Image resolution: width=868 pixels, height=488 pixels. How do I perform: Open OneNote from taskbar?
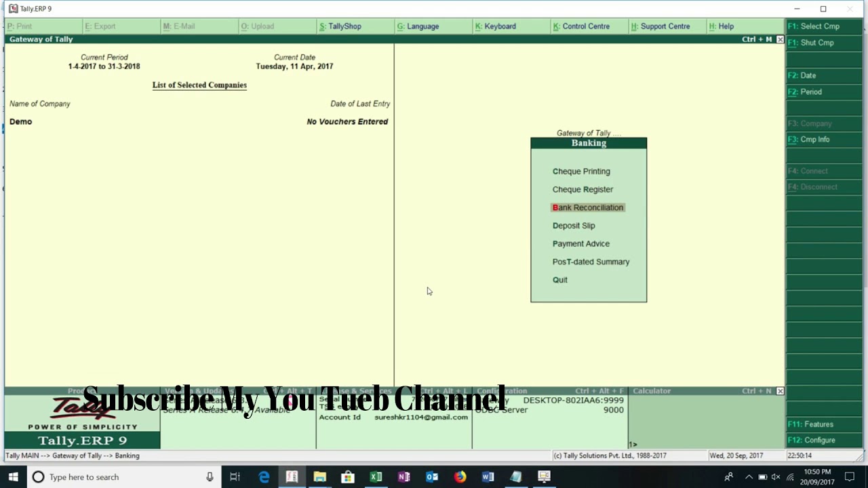[403, 477]
